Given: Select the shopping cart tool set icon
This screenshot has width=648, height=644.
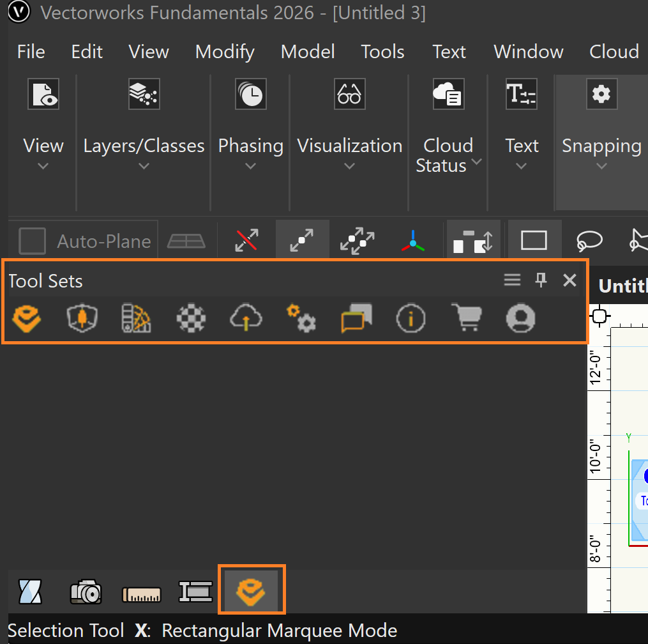Looking at the screenshot, I should pyautogui.click(x=466, y=318).
